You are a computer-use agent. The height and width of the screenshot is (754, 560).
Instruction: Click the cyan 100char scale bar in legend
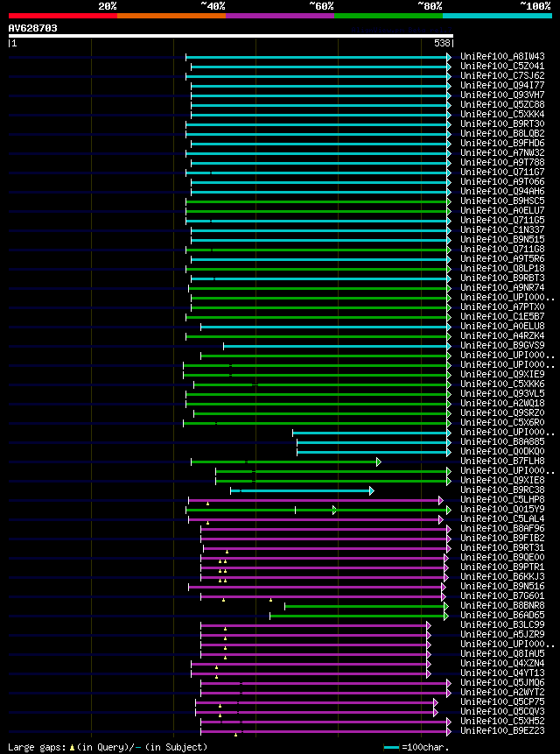tap(391, 747)
